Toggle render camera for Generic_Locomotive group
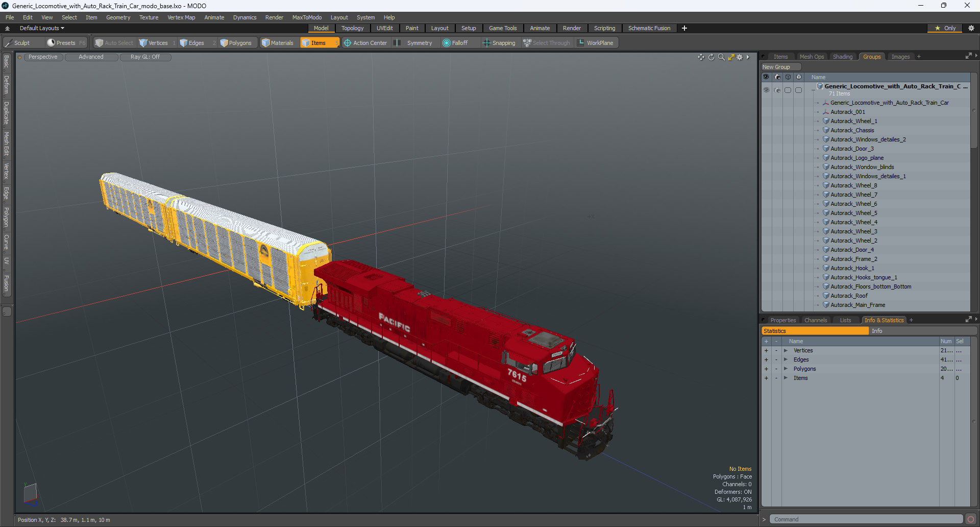Viewport: 980px width, 527px height. [777, 90]
